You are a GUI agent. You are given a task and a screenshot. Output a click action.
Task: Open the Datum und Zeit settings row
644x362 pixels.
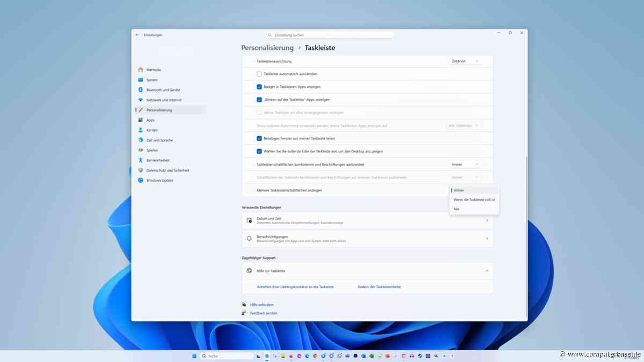pos(367,220)
